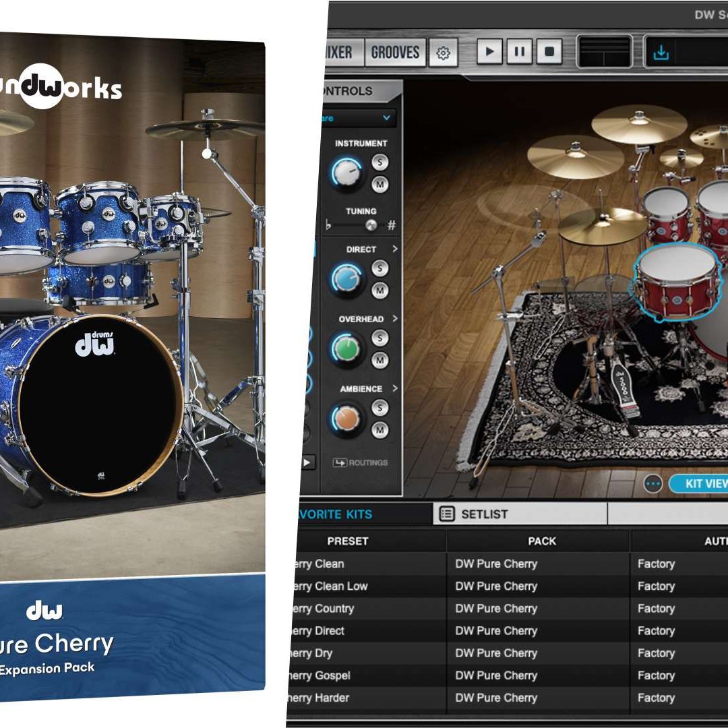
Task: Click the sharp symbol beside Tuning
Action: tap(392, 225)
